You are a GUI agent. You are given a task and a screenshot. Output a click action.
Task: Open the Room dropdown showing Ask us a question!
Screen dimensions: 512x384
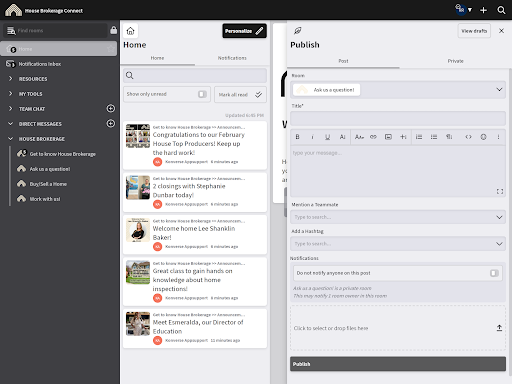point(398,90)
